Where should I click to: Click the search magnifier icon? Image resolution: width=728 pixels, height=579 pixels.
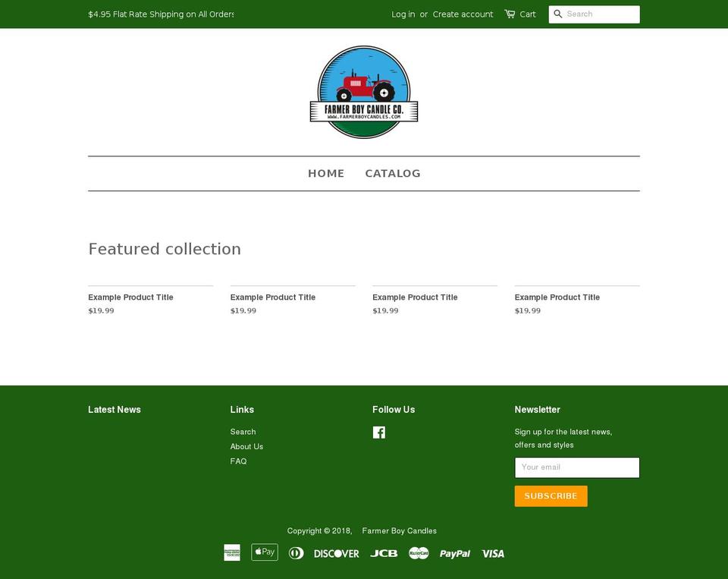coord(558,14)
